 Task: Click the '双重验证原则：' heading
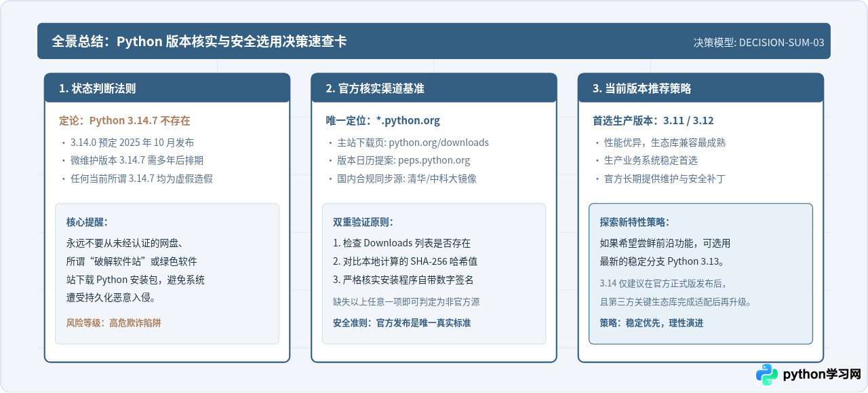363,223
